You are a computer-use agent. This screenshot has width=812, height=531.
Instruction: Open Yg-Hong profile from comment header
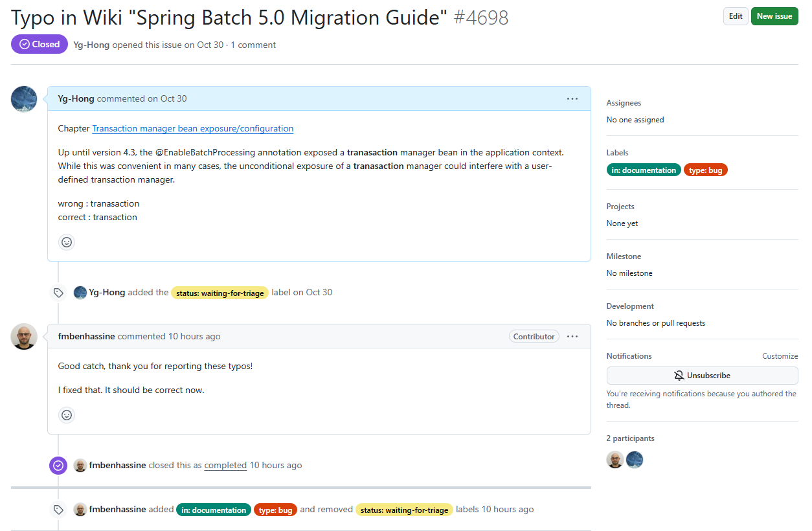point(76,99)
